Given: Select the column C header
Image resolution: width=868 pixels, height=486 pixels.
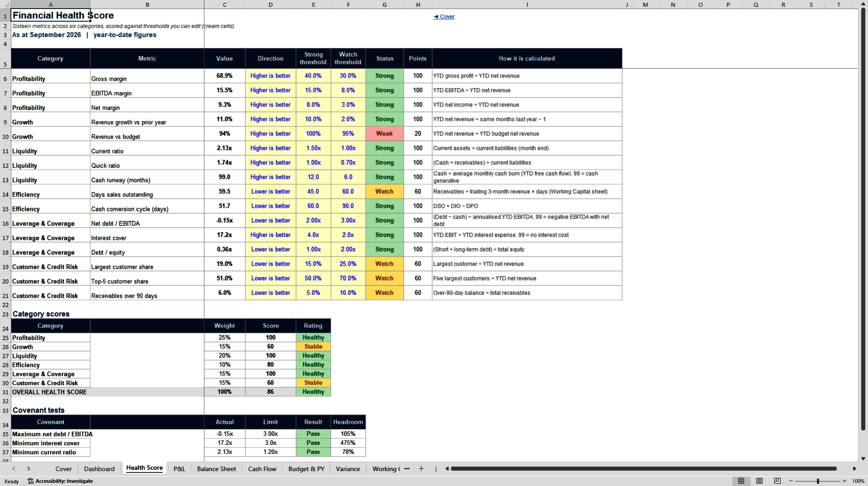Looking at the screenshot, I should (x=225, y=5).
